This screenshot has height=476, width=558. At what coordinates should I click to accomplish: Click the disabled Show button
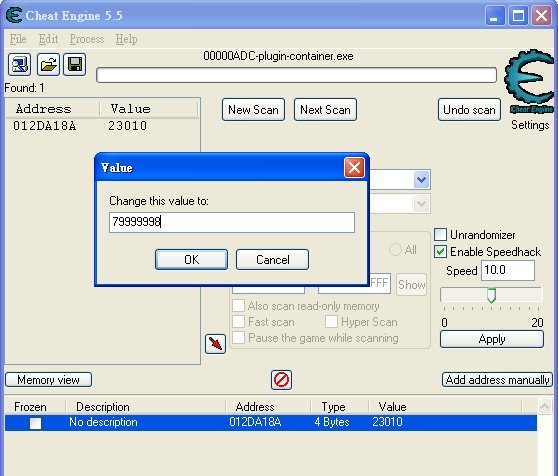point(412,285)
